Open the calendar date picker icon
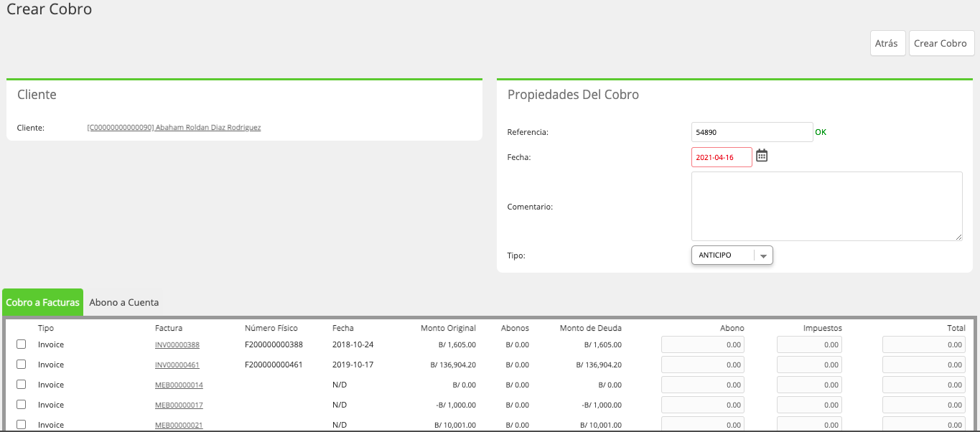The width and height of the screenshot is (980, 432). (x=762, y=156)
